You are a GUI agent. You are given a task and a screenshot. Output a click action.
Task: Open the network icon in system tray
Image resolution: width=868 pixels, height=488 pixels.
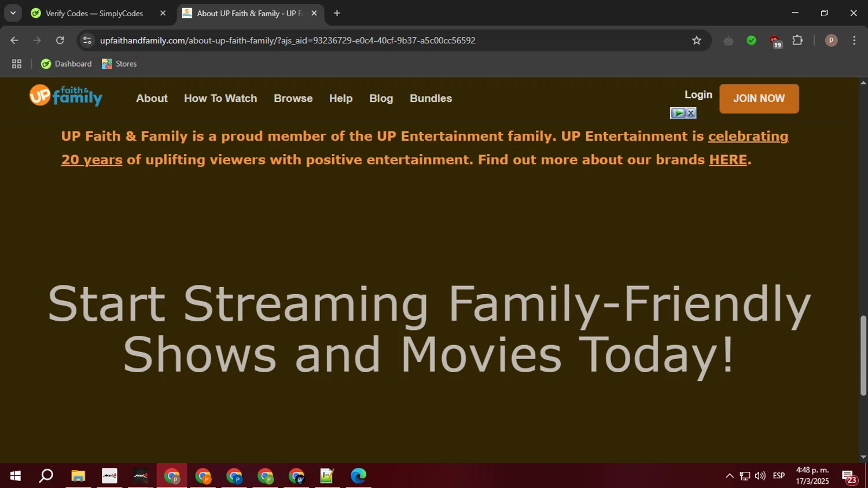click(745, 476)
